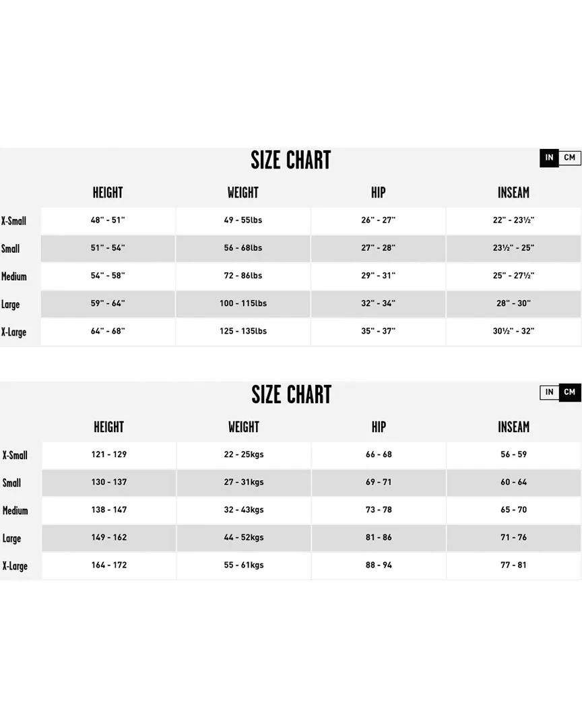
Task: Click the 30½" - 32" inseam cell
Action: pos(513,332)
